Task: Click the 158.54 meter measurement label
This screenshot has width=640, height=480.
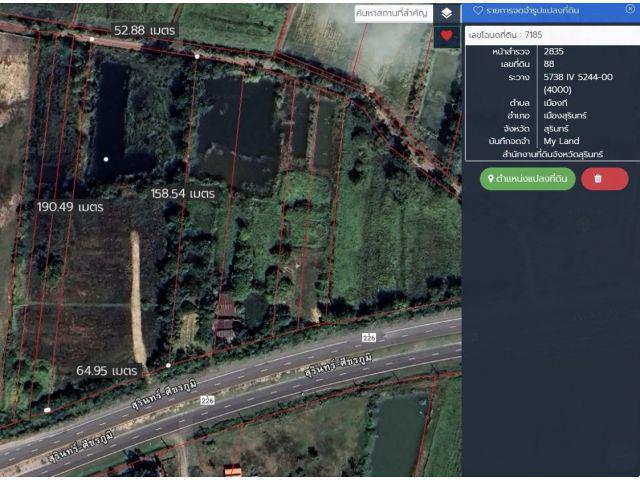Action: click(x=182, y=193)
